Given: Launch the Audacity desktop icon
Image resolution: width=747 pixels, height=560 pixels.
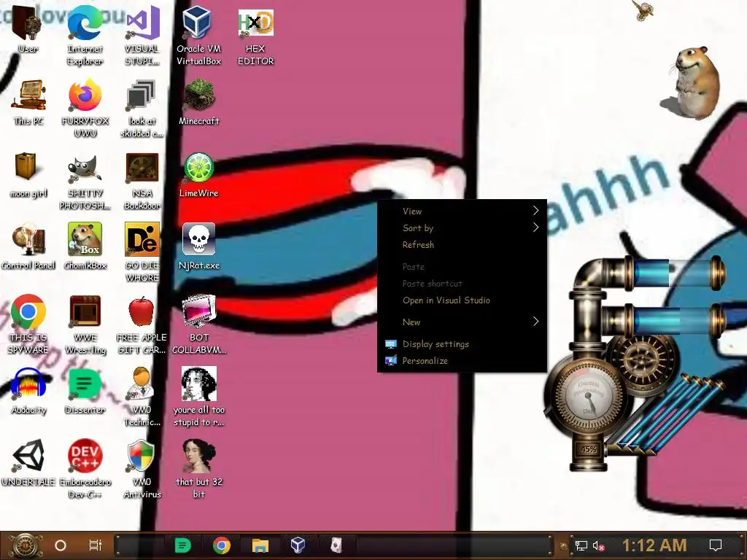Looking at the screenshot, I should coord(28,392).
